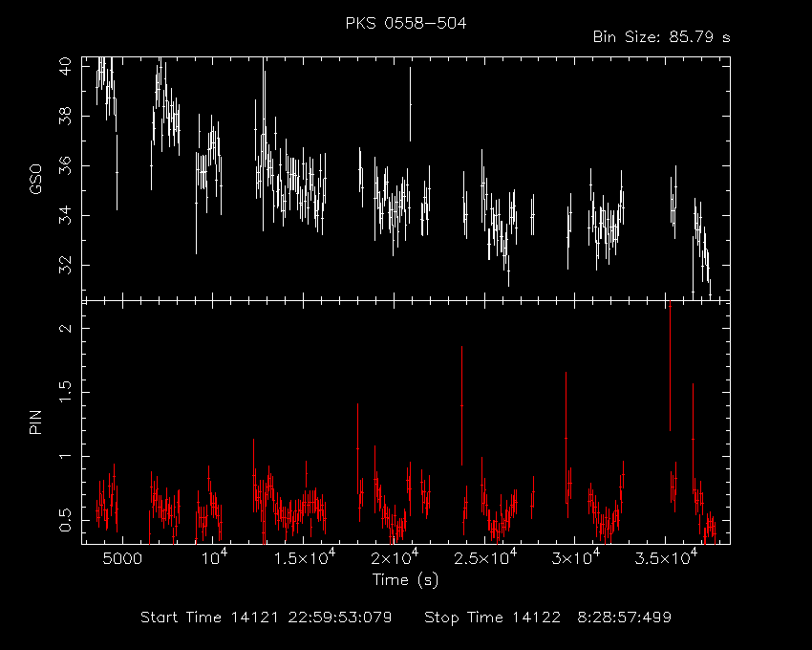Image resolution: width=812 pixels, height=650 pixels.
Task: Click the 0.5 tick label on the PIN axis
Action: click(x=65, y=520)
